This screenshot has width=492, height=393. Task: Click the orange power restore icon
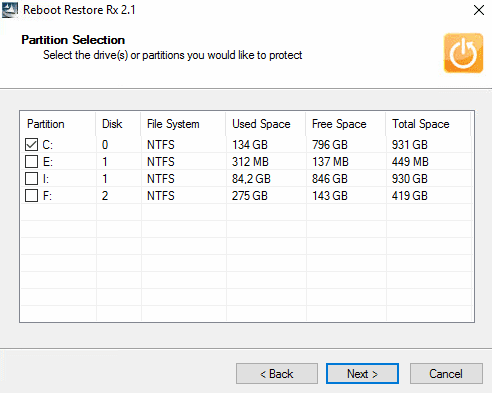pyautogui.click(x=463, y=53)
